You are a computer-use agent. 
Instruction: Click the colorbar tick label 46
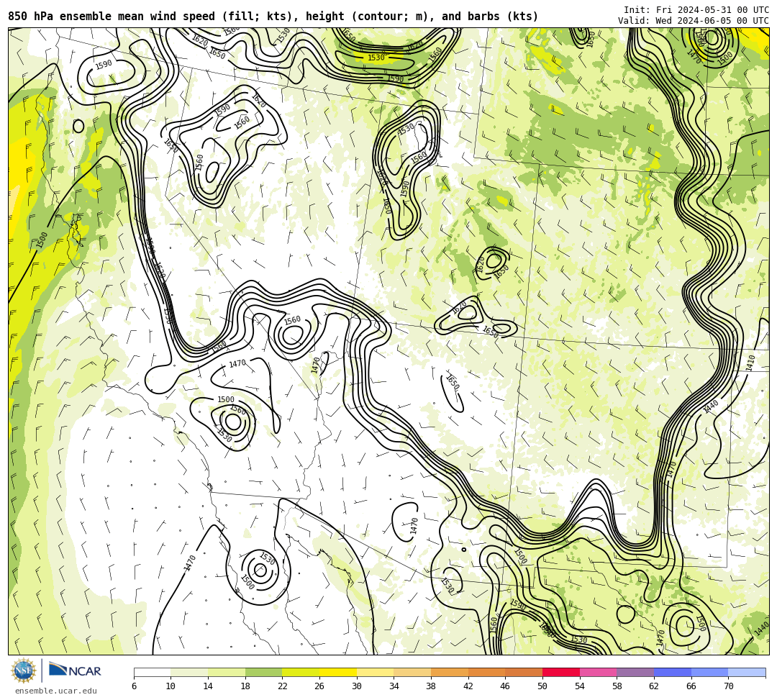click(506, 686)
